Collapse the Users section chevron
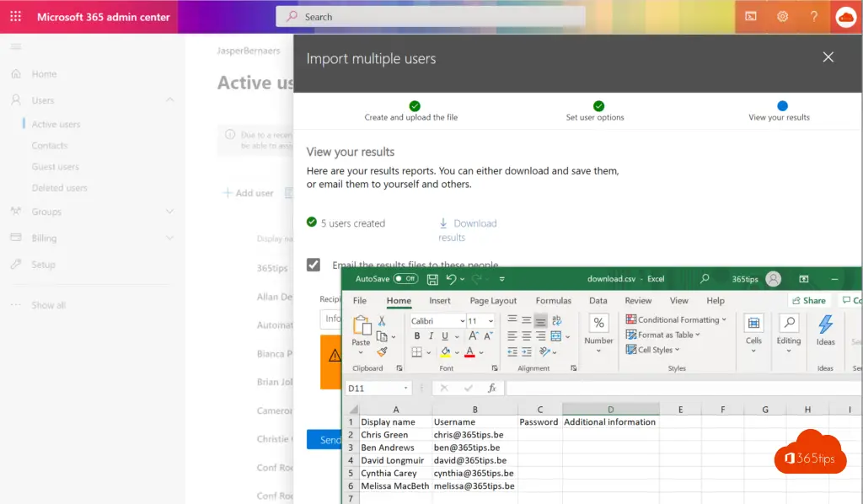 coord(169,99)
